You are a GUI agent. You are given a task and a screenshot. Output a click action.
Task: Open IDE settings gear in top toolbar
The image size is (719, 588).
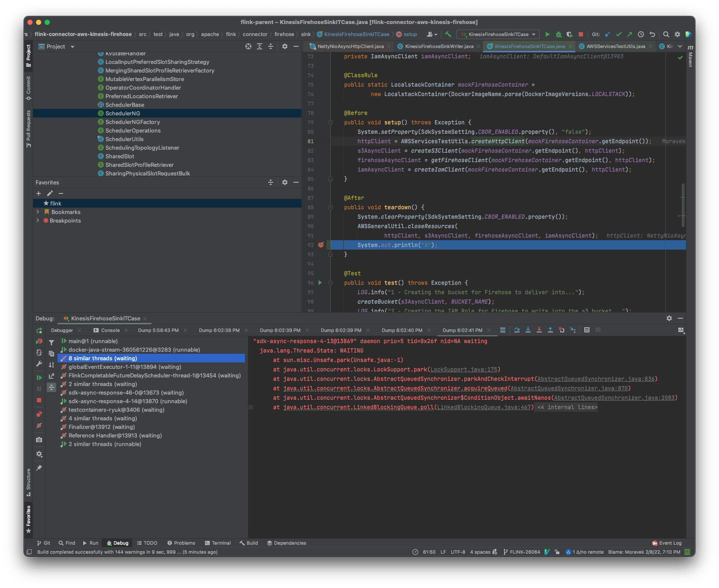(677, 34)
